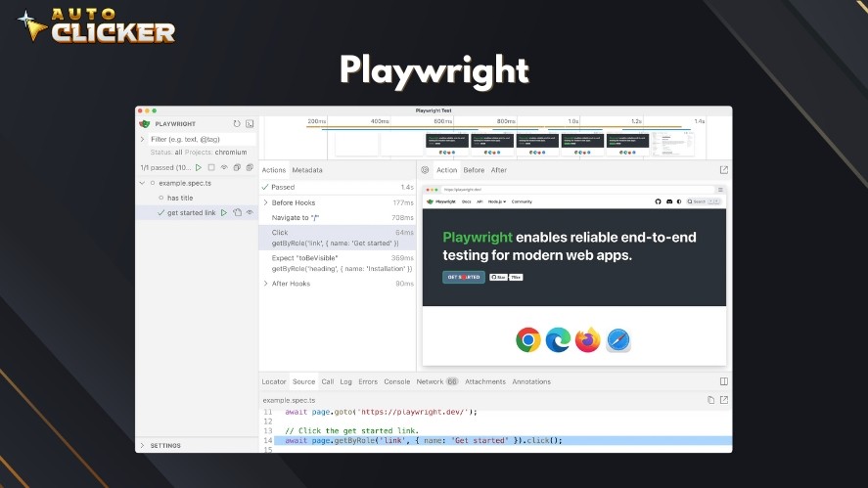Click the API link in snapshot navbar
Viewport: 868px width, 488px height.
480,202
